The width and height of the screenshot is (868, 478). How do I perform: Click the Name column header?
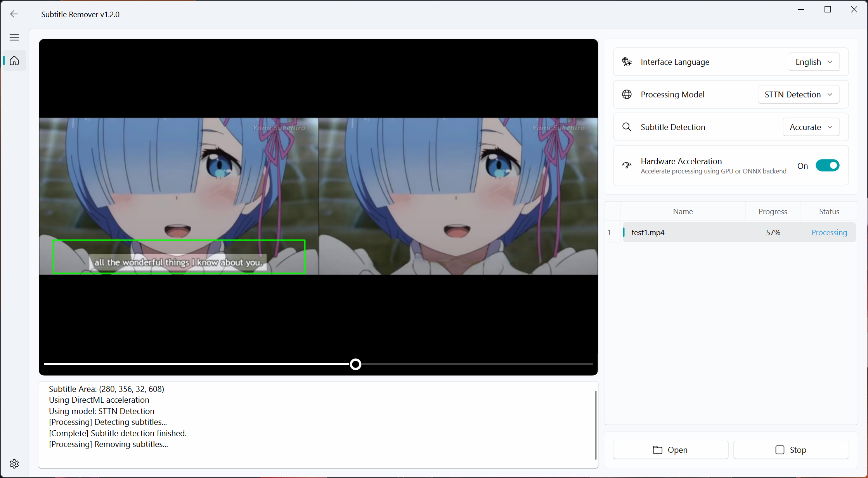tap(683, 211)
